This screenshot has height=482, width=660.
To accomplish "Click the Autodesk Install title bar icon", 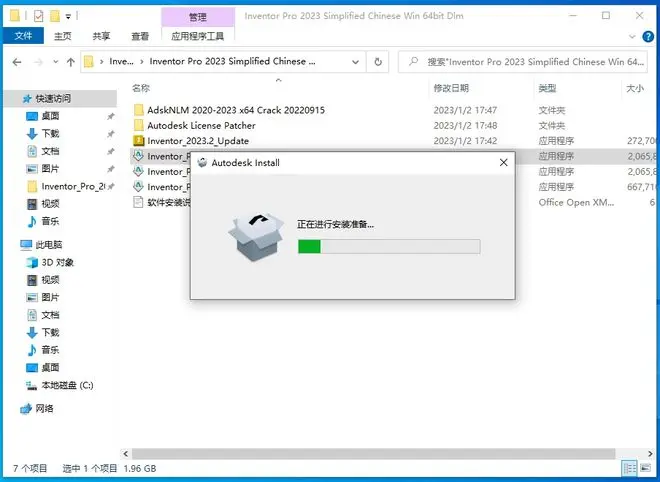I will (x=202, y=162).
